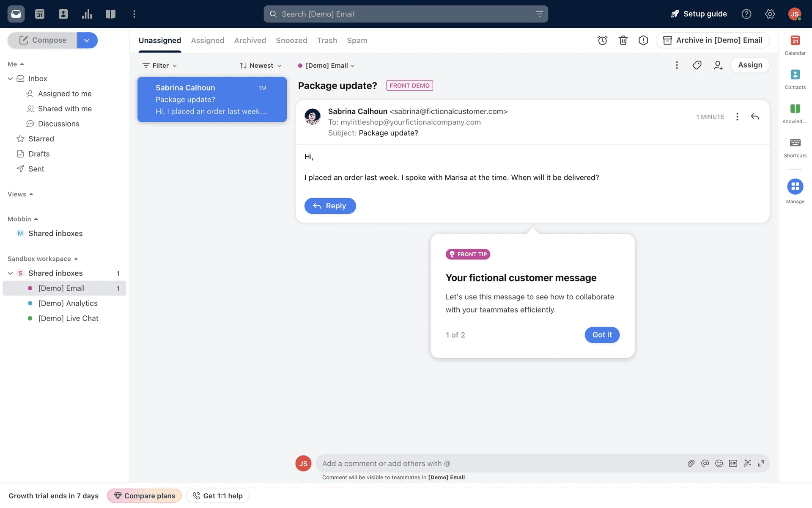Open the Analytics bar chart icon
The height and width of the screenshot is (508, 812).
pos(87,14)
